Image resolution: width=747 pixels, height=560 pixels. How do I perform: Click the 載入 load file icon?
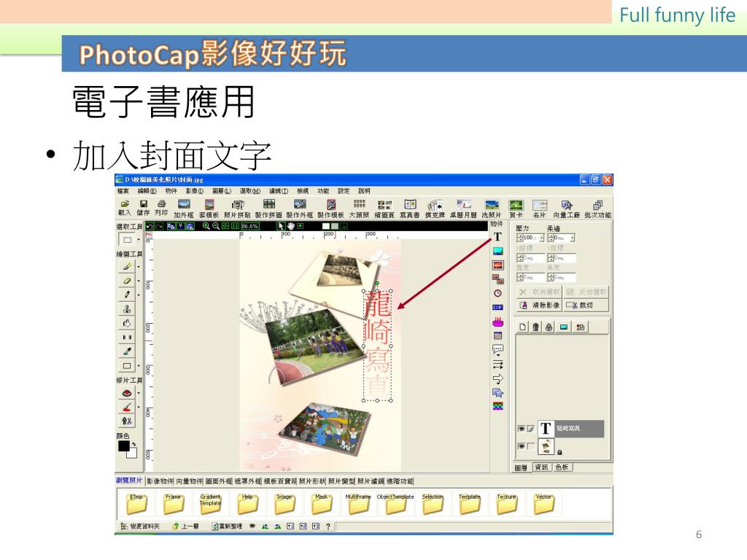(124, 208)
